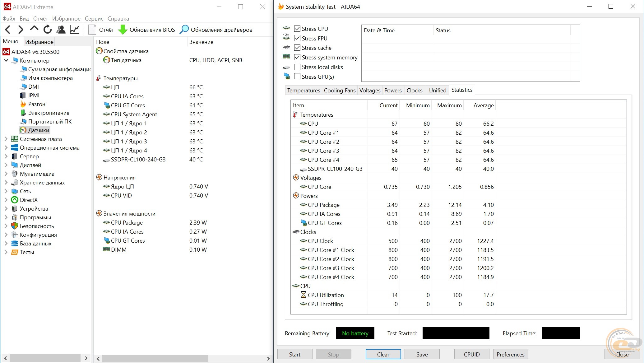Click the Save button
Viewport: 644px width, 363px height.
tap(422, 354)
